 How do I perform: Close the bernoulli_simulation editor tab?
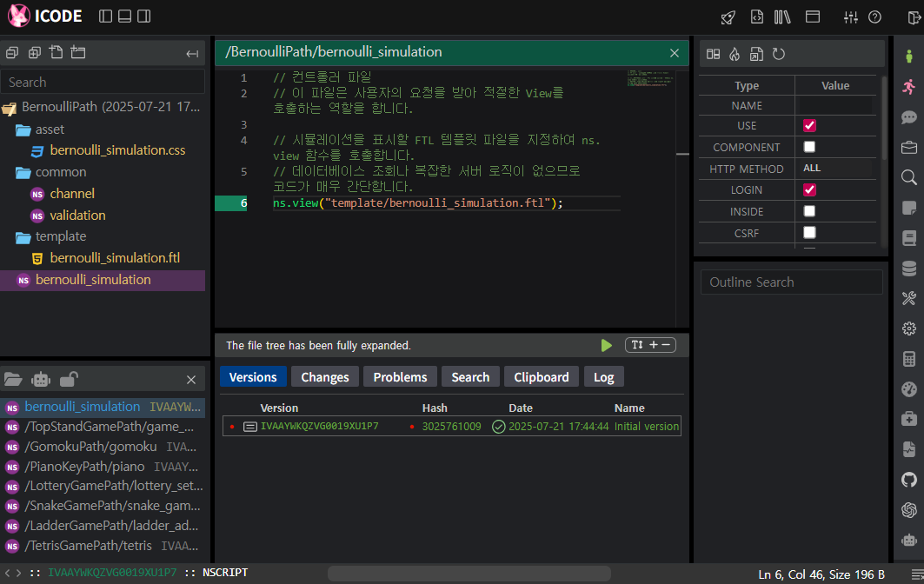tap(675, 53)
